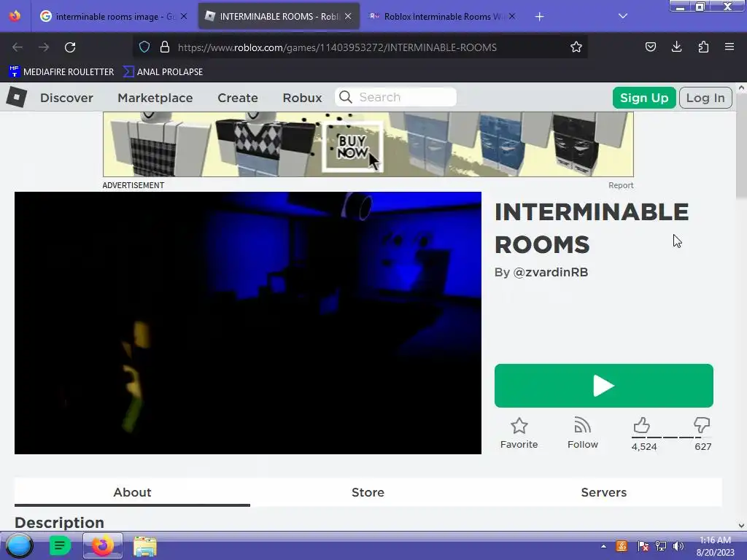The width and height of the screenshot is (747, 560).
Task: Click the Buy Now ad banner
Action: click(368, 144)
